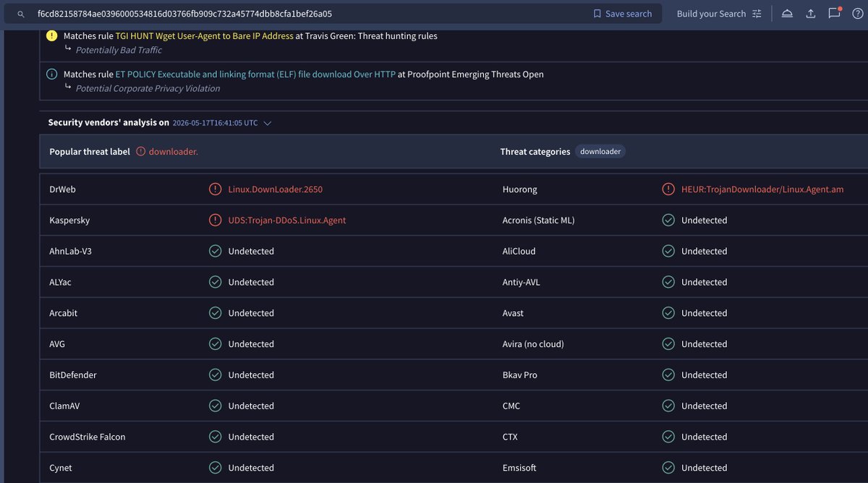Click the hat-shaped icon in the top bar
The image size is (868, 483).
[788, 14]
